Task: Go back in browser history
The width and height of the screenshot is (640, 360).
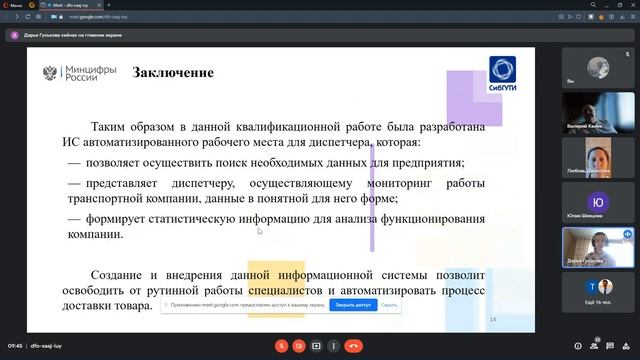Action: 6,17
